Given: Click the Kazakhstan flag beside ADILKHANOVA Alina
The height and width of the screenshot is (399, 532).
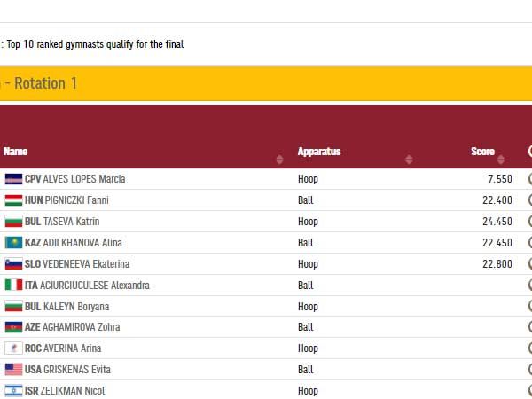Looking at the screenshot, I should tap(13, 243).
